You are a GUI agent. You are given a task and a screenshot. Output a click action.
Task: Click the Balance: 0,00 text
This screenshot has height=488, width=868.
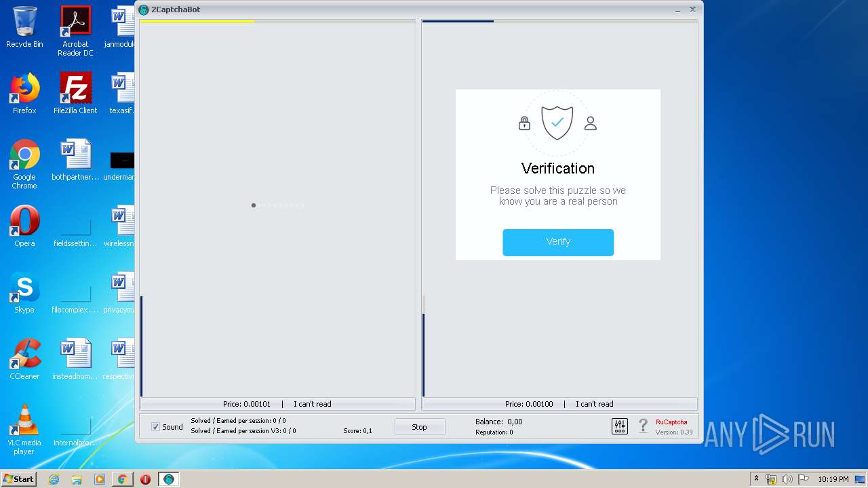tap(499, 422)
